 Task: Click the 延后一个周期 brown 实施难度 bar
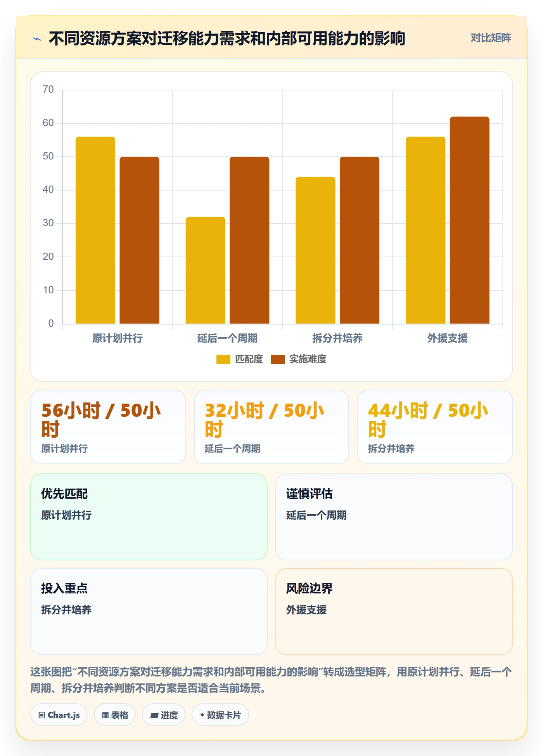pos(249,240)
